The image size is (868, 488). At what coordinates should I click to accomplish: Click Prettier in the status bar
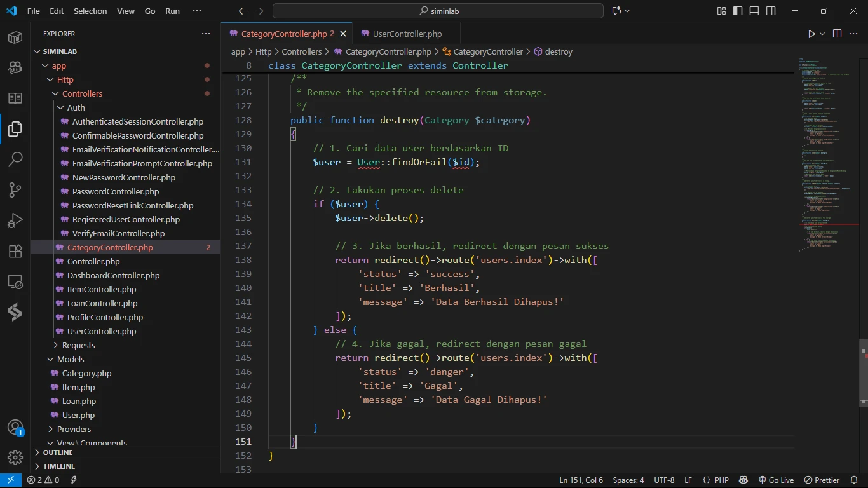point(822,480)
